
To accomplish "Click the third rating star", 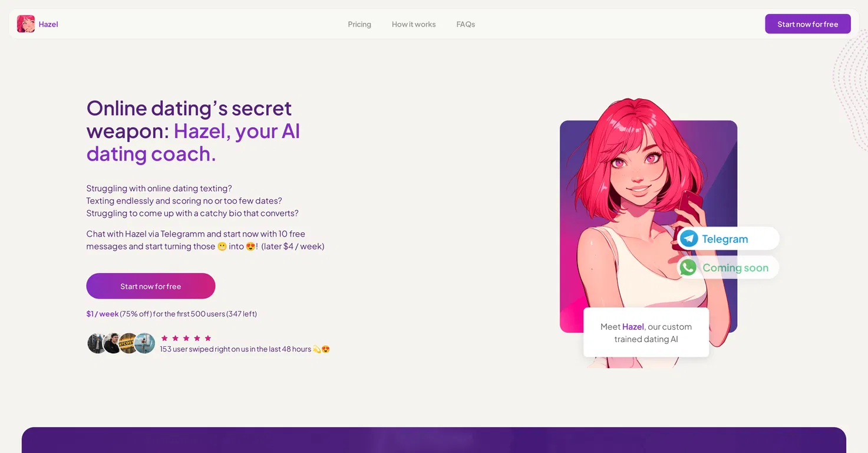I will [186, 338].
